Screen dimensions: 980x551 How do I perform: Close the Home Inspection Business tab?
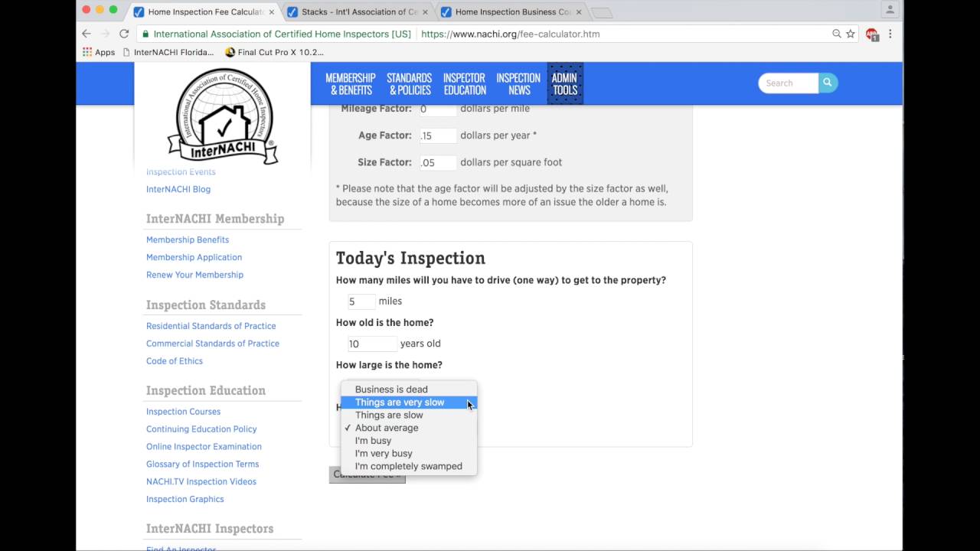578,12
